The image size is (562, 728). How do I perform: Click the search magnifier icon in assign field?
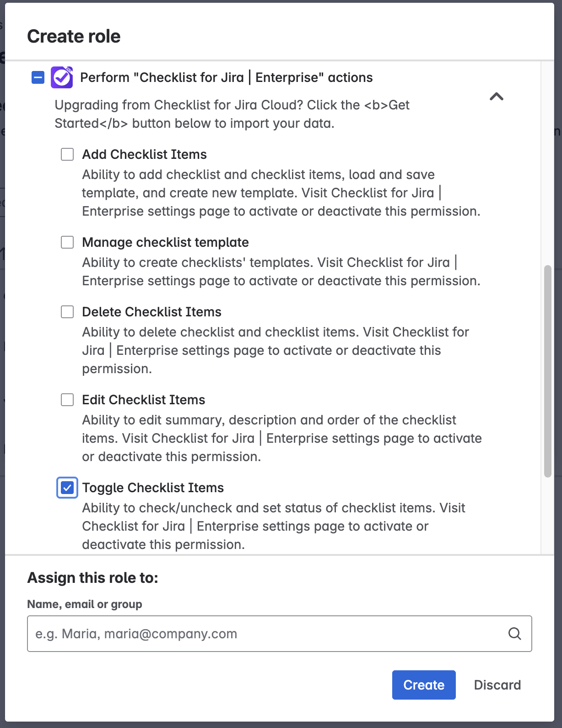[x=515, y=634]
